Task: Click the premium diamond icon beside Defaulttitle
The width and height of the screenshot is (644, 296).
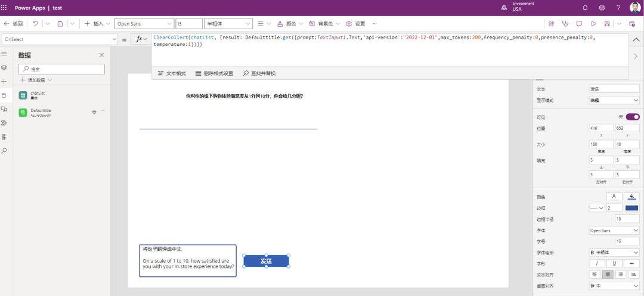Action: 94,113
